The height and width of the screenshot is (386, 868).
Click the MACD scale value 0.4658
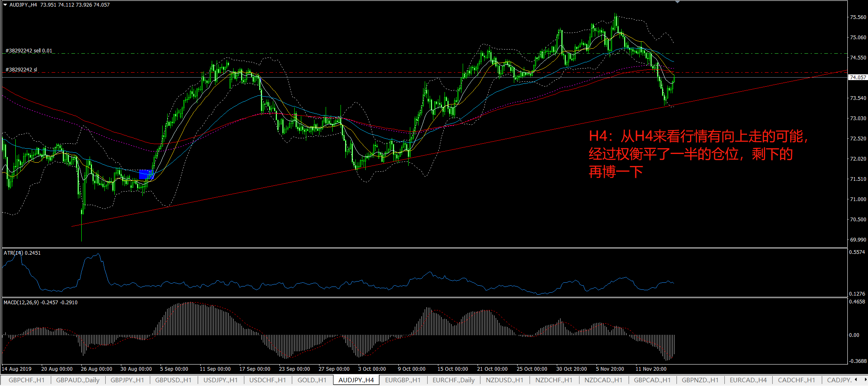pyautogui.click(x=857, y=302)
